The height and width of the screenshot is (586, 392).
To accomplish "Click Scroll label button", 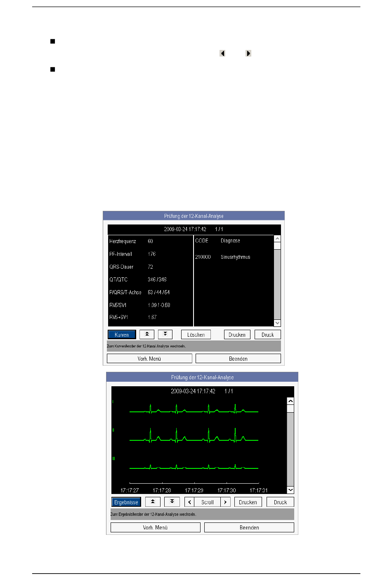I will [x=208, y=502].
